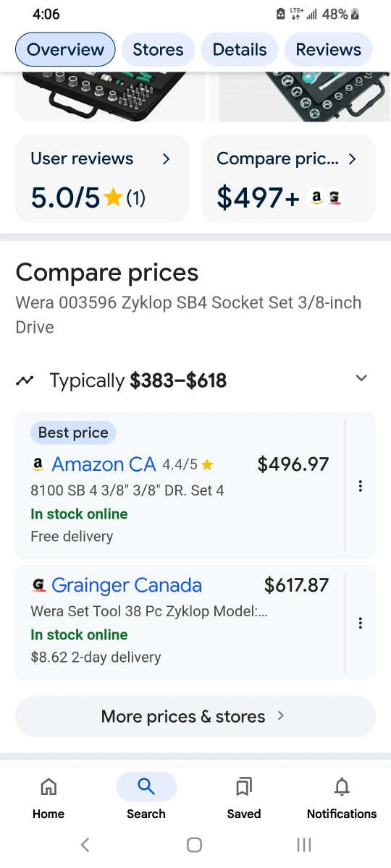Tap Android home button

pos(194,844)
